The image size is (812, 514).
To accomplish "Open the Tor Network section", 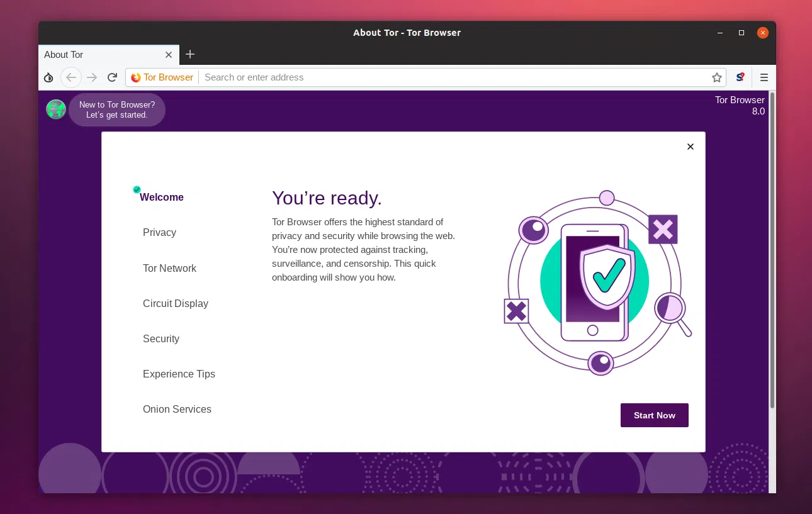I will tap(169, 268).
